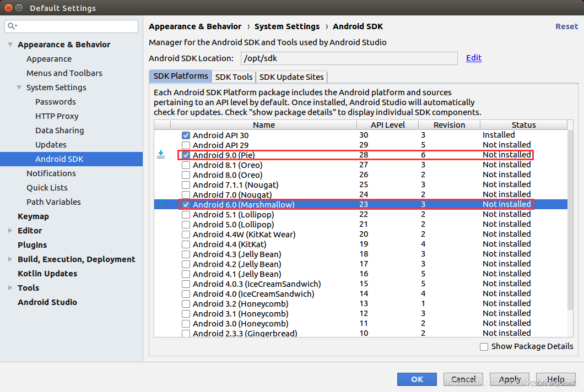Select the Android 4.4W (KitKat Wear) row

(x=360, y=235)
